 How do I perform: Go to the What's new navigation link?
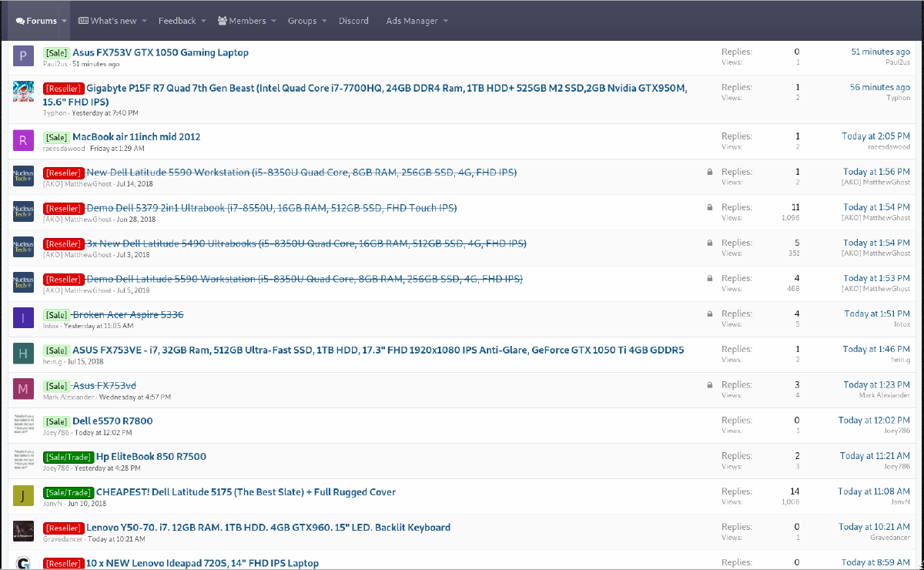tap(108, 21)
